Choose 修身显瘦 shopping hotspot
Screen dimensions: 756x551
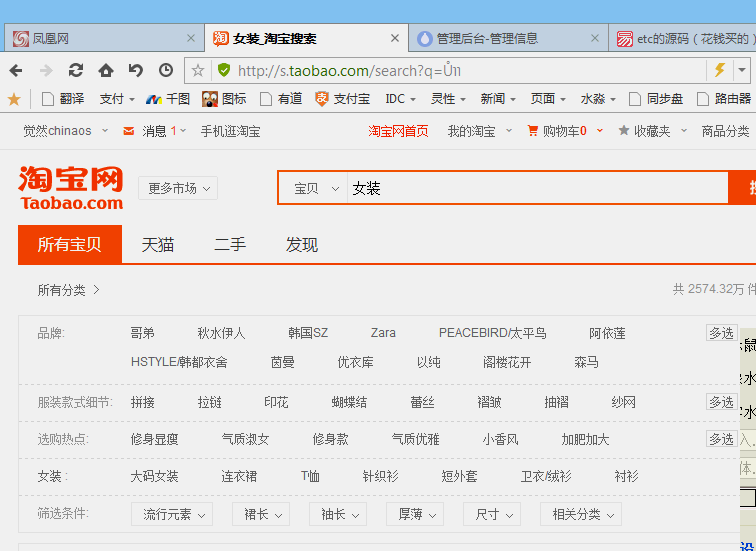coord(154,439)
